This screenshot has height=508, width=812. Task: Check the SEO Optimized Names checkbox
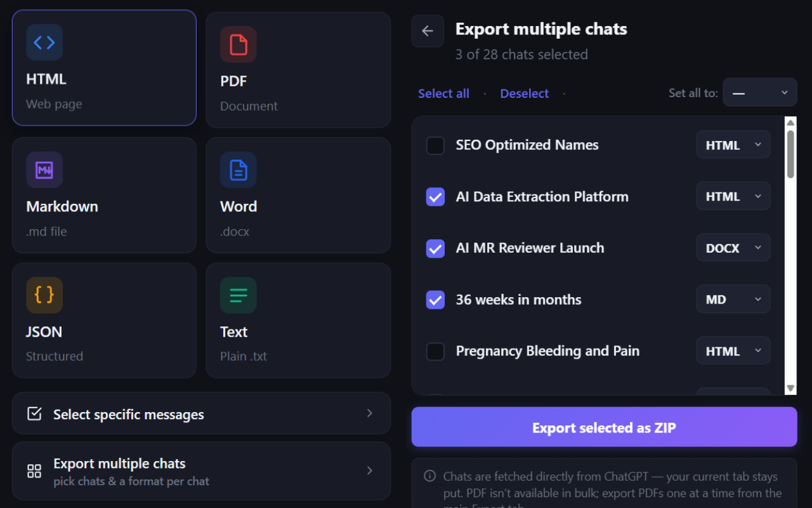pos(435,145)
